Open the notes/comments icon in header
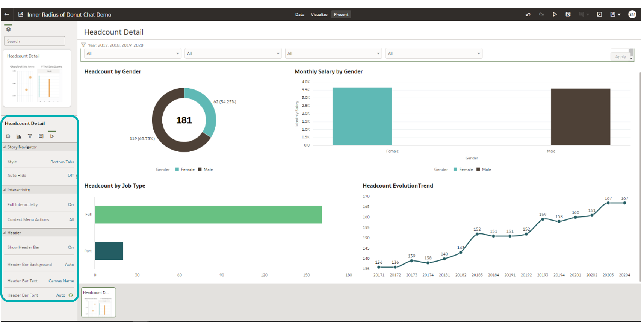This screenshot has width=644, height=330. [581, 14]
